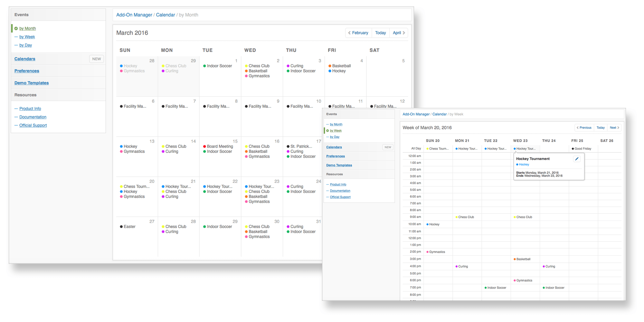Click Add-On Manager breadcrumb in month view
This screenshot has width=644, height=322.
[x=134, y=15]
